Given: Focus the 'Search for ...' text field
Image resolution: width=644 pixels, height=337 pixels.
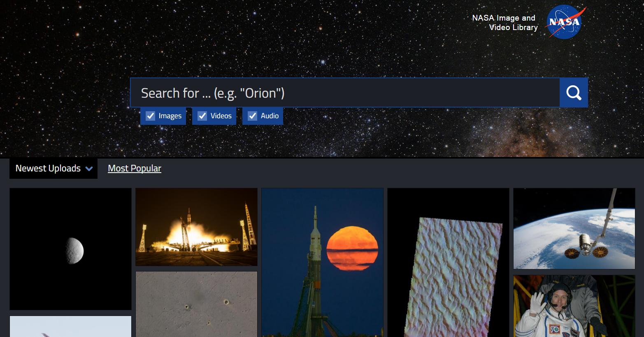Looking at the screenshot, I should 345,93.
